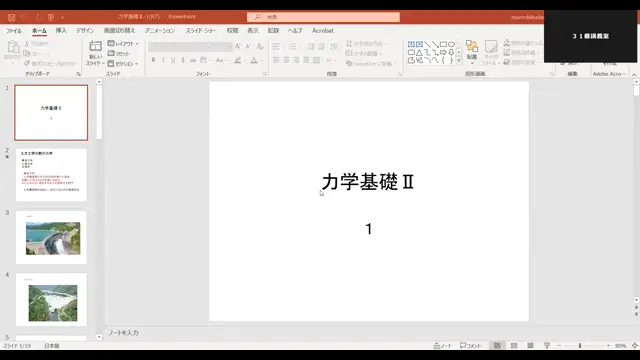Clear all formatting icon in Font group
This screenshot has height=360, width=640.
tap(260, 47)
